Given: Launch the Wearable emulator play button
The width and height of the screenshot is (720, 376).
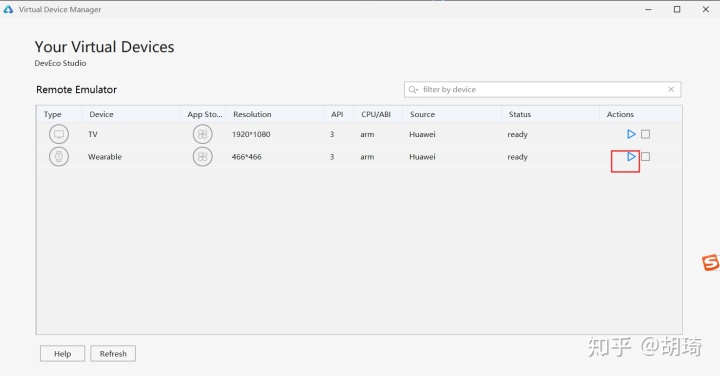Looking at the screenshot, I should [x=631, y=157].
